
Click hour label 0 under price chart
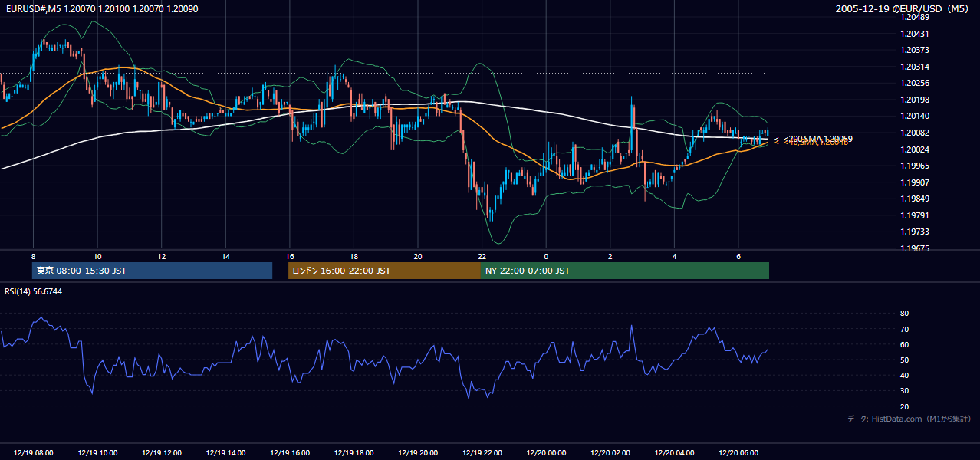[547, 256]
